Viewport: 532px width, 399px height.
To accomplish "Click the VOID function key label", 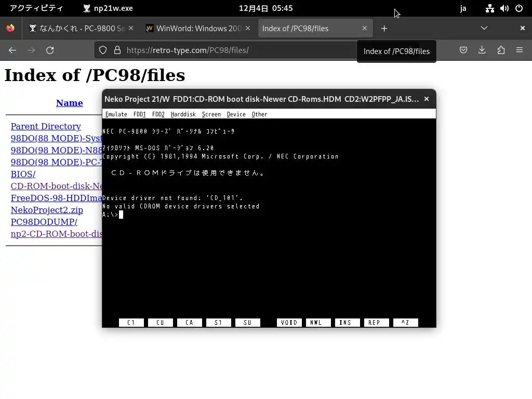I will (x=289, y=322).
